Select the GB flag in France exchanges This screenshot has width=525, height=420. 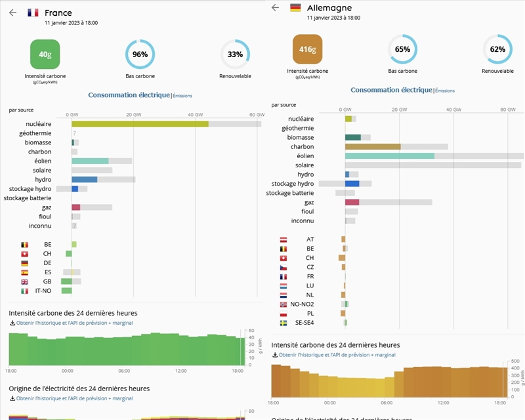(24, 282)
